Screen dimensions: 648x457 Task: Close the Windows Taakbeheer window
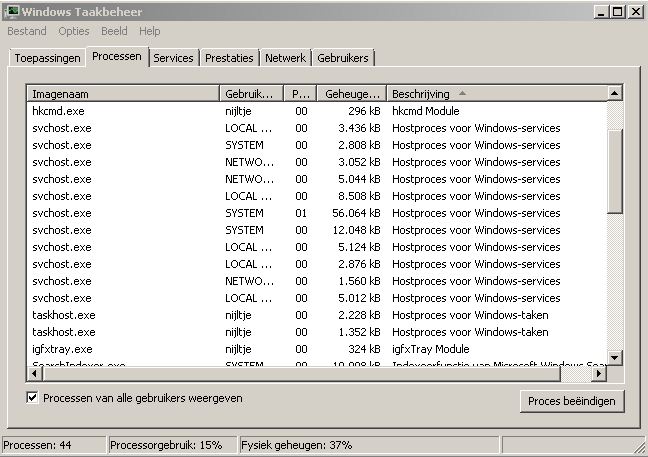point(636,12)
